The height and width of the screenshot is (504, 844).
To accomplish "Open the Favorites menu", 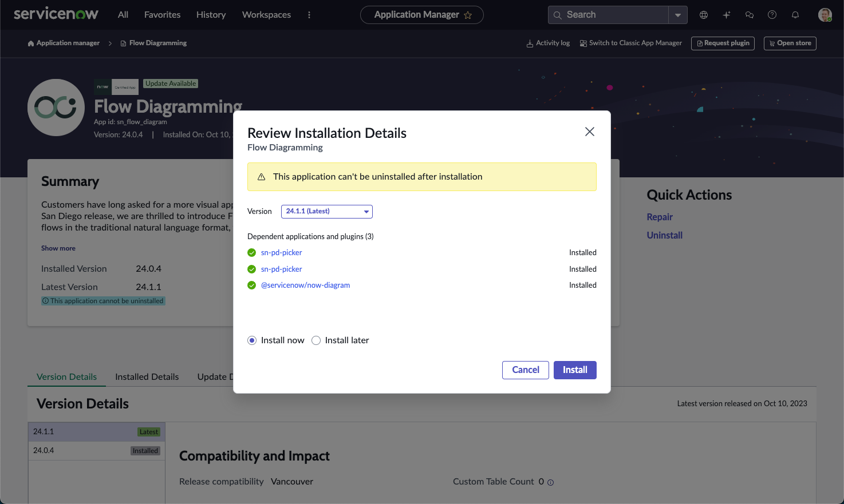I will click(x=163, y=15).
